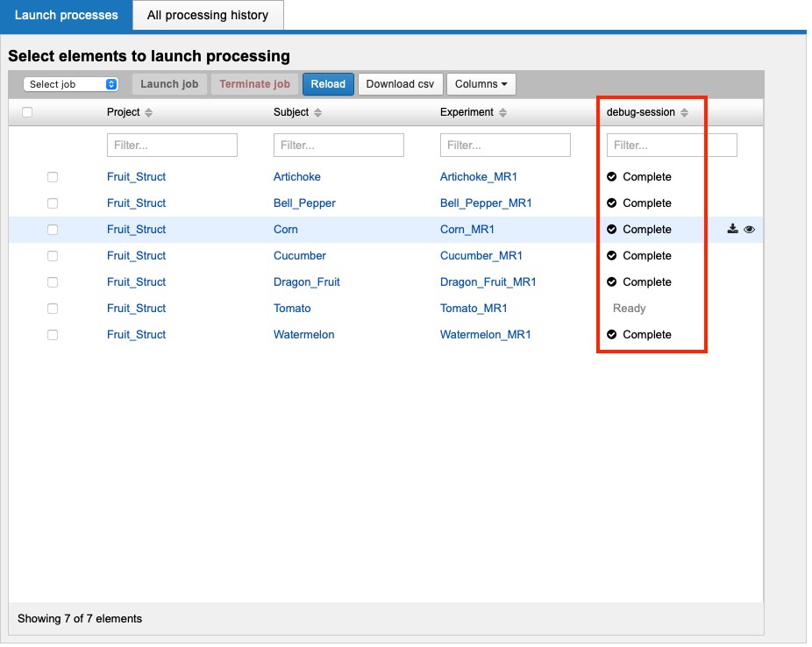Screen dimensions: 812x647
Task: Toggle the select-all header checkbox
Action: click(27, 112)
